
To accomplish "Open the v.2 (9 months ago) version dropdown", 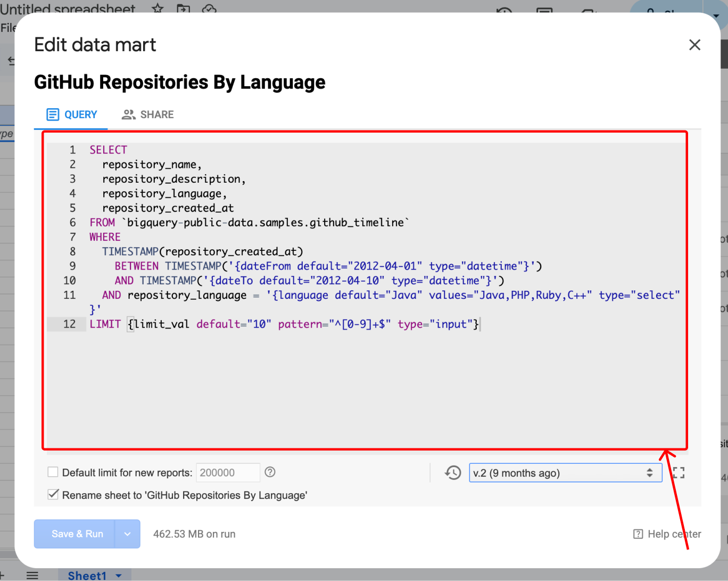I will pyautogui.click(x=565, y=473).
